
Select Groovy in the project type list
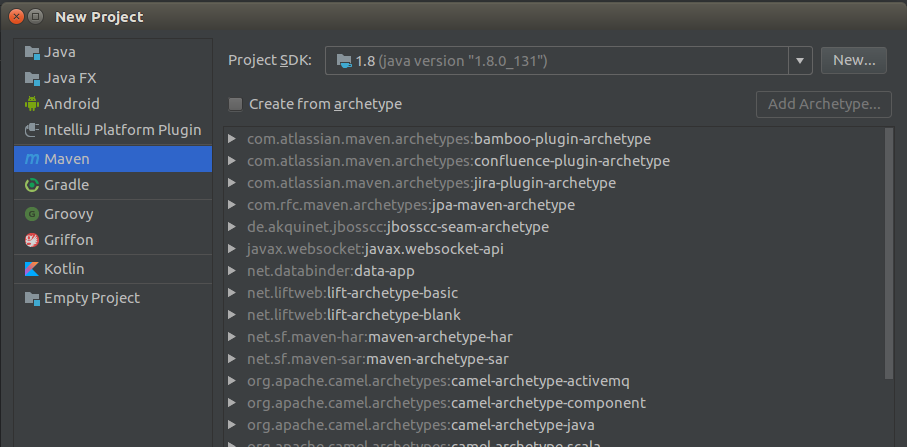(x=113, y=214)
